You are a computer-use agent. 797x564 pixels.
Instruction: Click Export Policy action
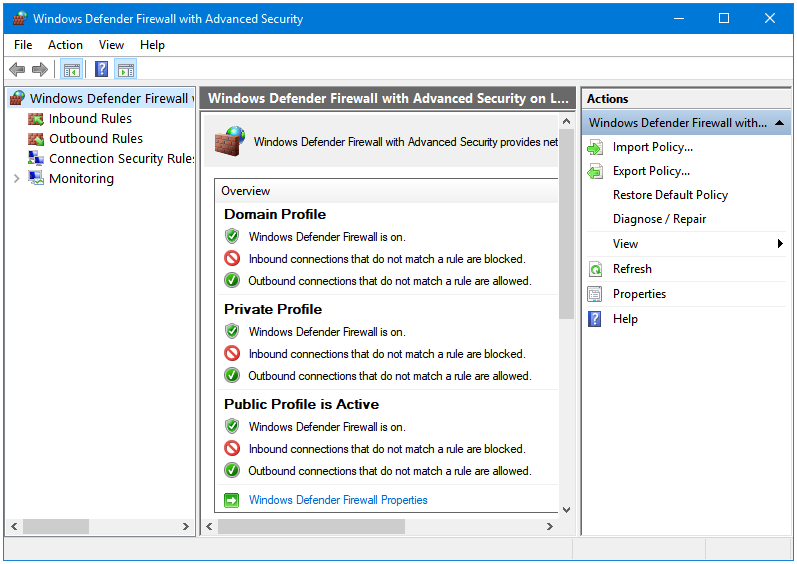coord(651,171)
